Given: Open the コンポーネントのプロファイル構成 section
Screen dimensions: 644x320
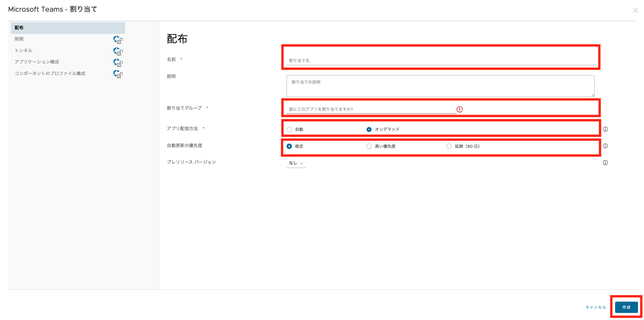Looking at the screenshot, I should click(x=50, y=73).
